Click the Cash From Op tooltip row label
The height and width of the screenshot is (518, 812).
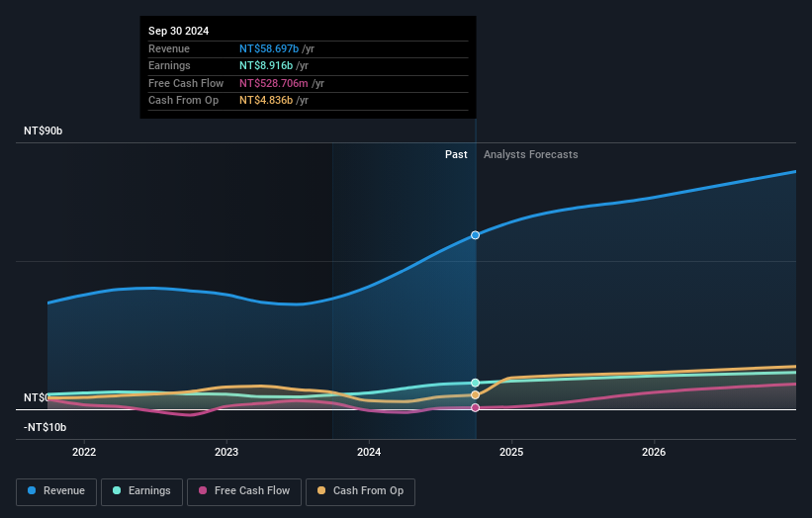tap(183, 101)
